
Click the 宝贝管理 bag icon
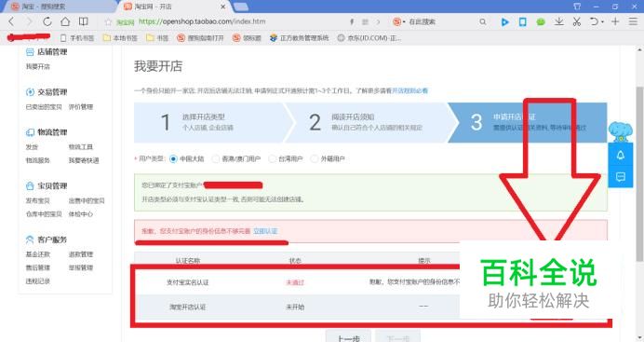click(x=30, y=185)
